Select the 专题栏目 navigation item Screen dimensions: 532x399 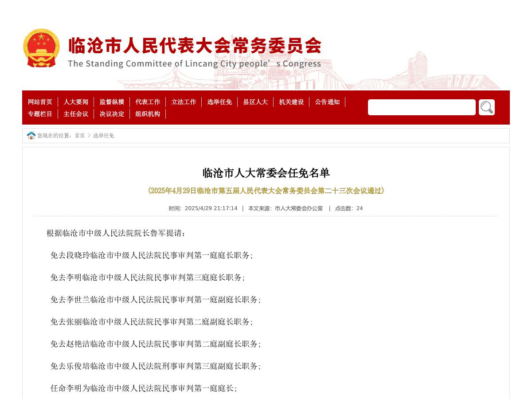tap(40, 114)
